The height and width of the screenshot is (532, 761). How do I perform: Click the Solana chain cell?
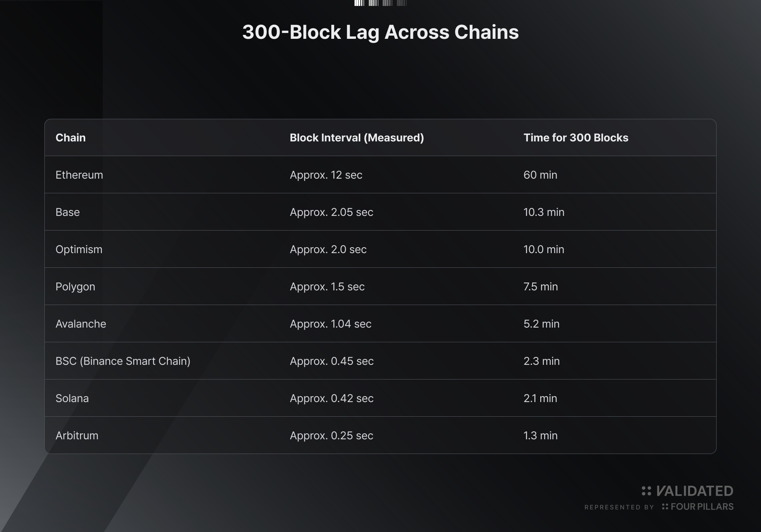(72, 398)
